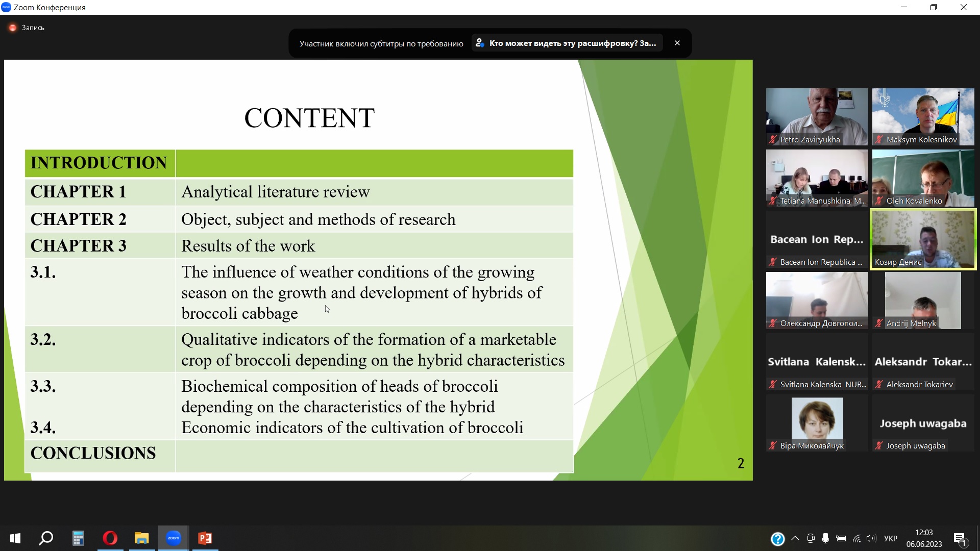Open PowerPoint from the taskbar
The width and height of the screenshot is (980, 551).
(x=205, y=538)
